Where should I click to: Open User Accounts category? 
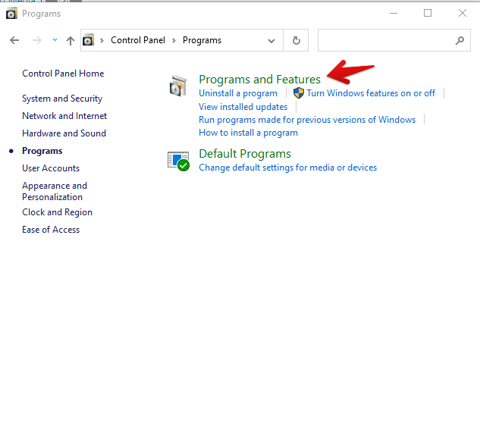pos(51,168)
